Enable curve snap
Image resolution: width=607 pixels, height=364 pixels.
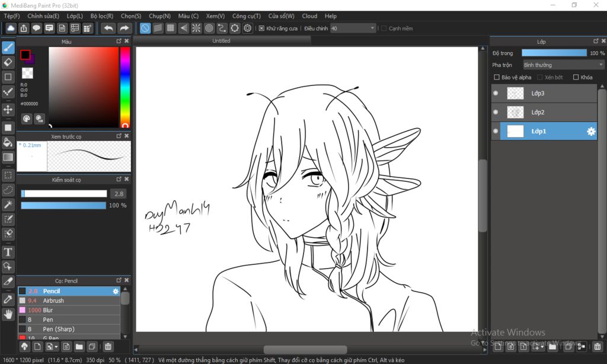click(222, 28)
